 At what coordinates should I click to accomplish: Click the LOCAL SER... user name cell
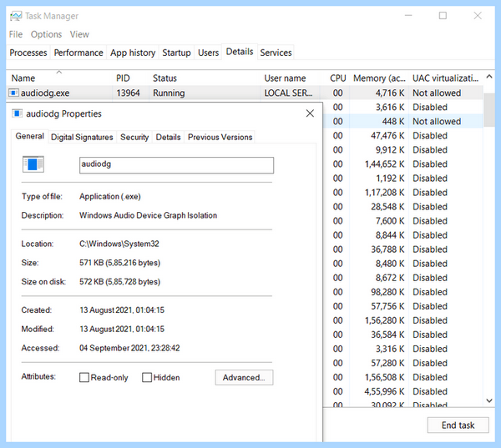(x=288, y=93)
